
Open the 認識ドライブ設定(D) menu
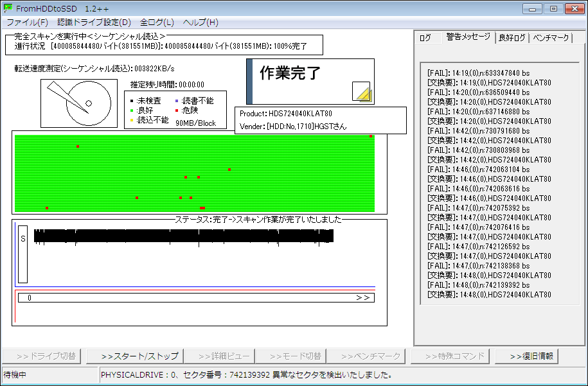(x=94, y=22)
